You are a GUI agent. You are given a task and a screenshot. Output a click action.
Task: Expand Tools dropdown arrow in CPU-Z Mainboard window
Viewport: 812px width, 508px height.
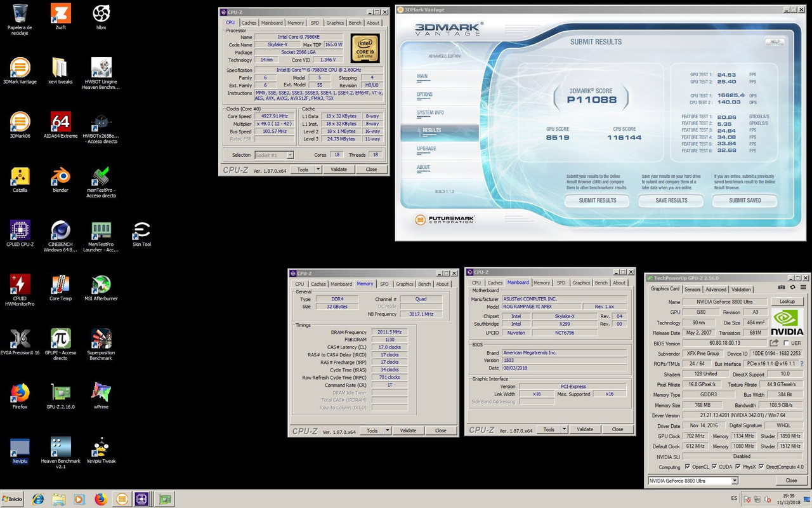[x=565, y=429]
